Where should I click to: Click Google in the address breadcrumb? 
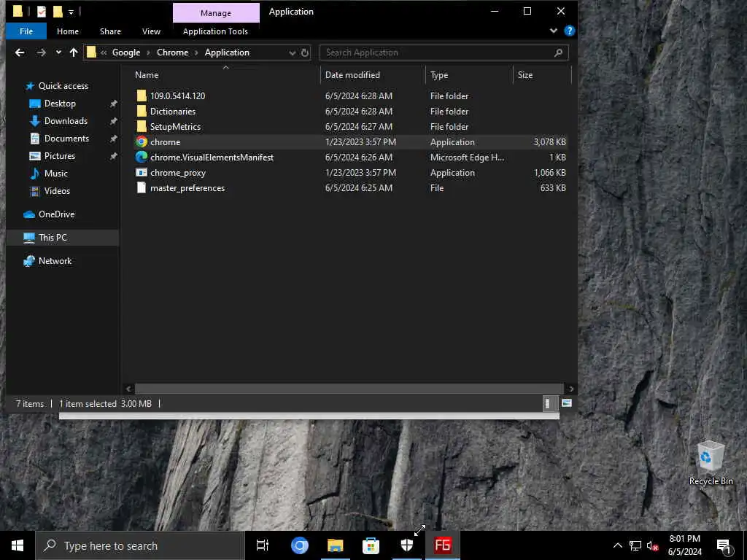tap(126, 52)
